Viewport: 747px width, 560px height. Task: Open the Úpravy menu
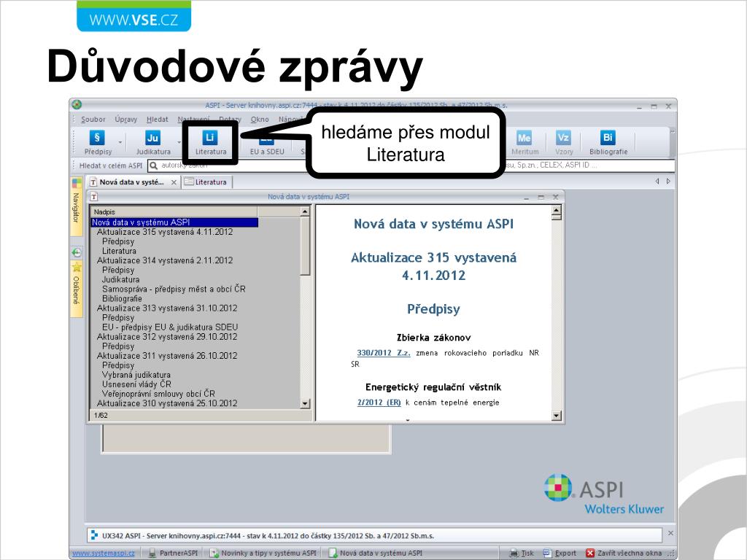(125, 119)
